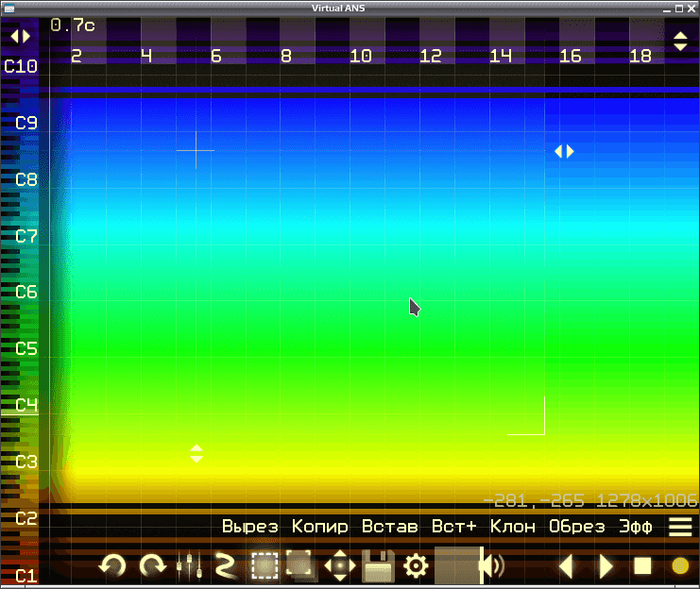Click the round record button
The width and height of the screenshot is (700, 589).
pos(680,565)
